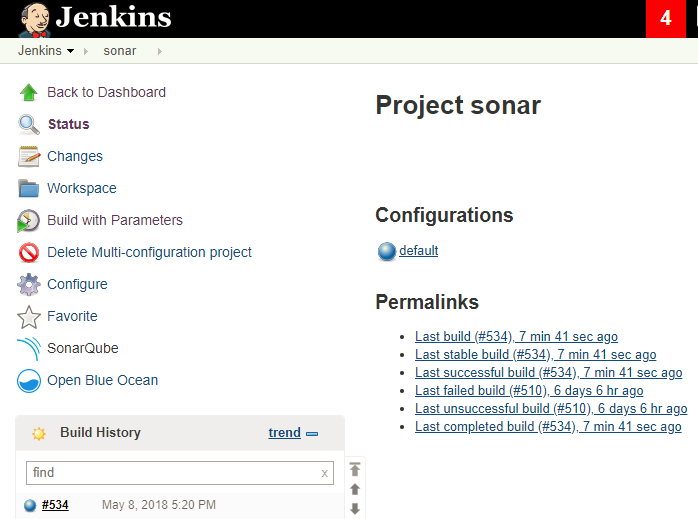This screenshot has width=698, height=519.
Task: Click the Build History heading text
Action: 100,433
